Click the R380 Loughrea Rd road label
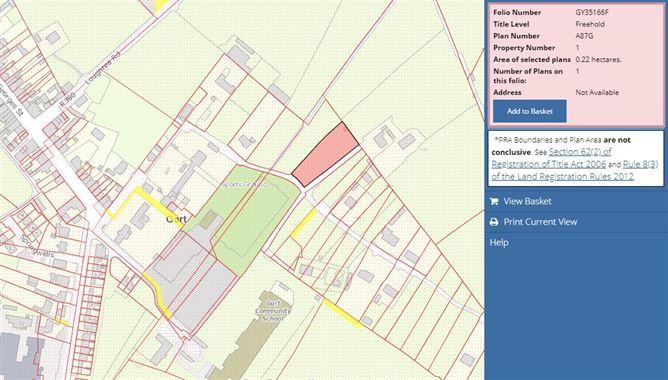668x380 pixels. coord(92,80)
